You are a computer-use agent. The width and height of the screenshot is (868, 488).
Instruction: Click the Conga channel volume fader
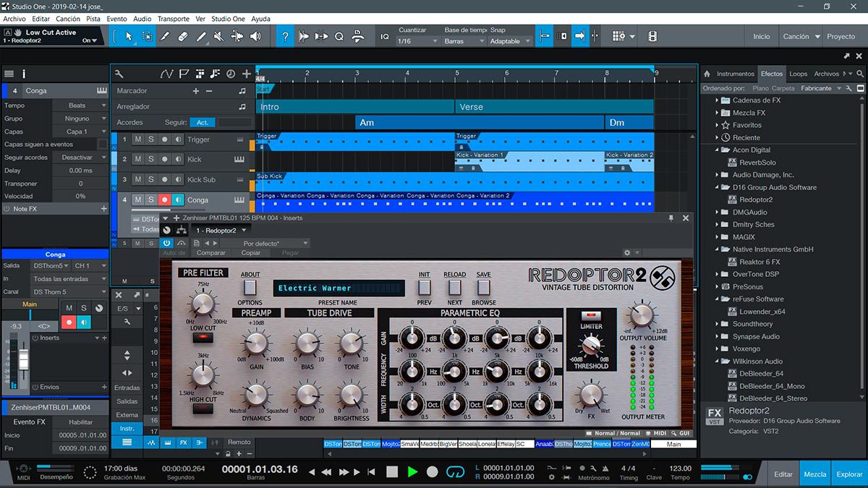pyautogui.click(x=23, y=359)
